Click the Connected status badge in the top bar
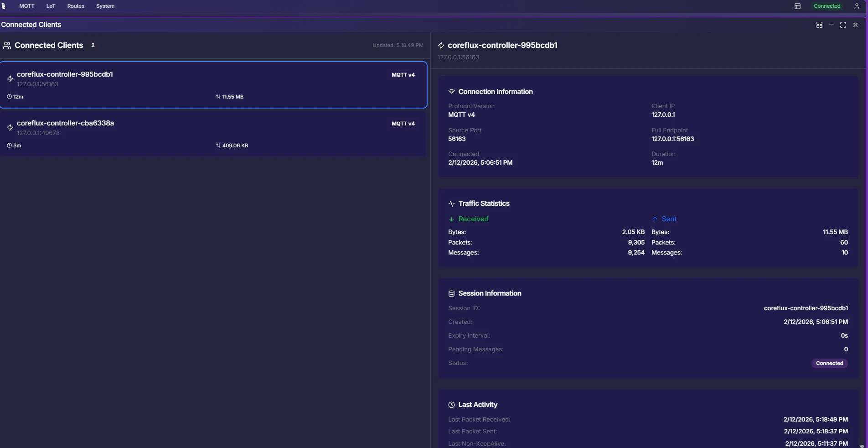This screenshot has height=448, width=868. point(827,6)
